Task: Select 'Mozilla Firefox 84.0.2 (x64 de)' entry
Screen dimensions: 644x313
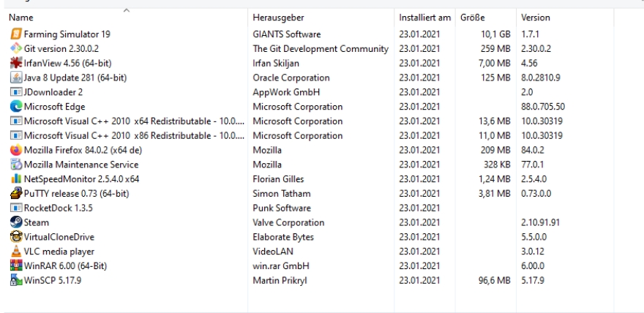Action: [83, 150]
